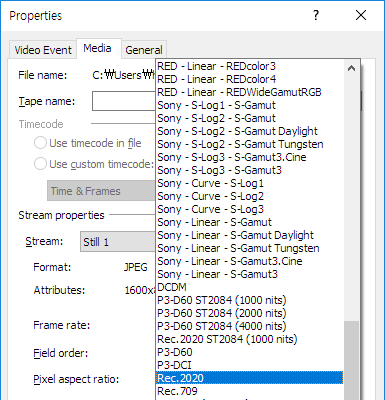This screenshot has width=385, height=400.
Task: Click the Frame rate label
Action: tap(62, 325)
